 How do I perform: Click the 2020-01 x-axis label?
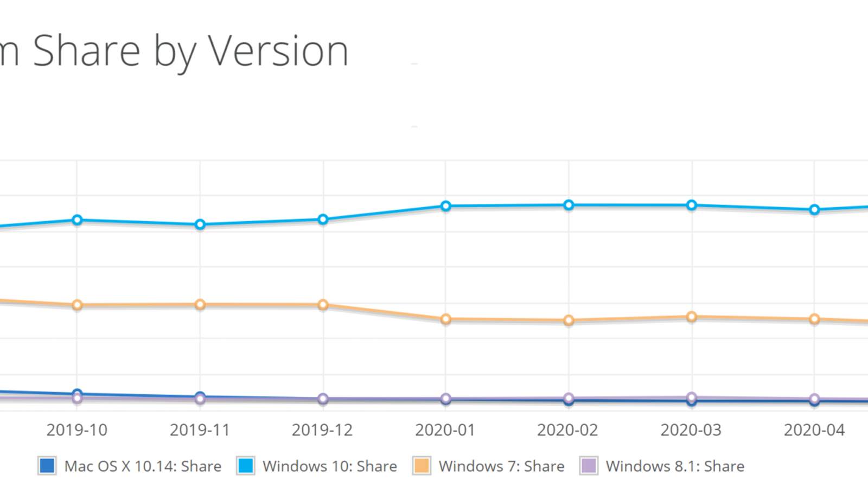(x=445, y=430)
